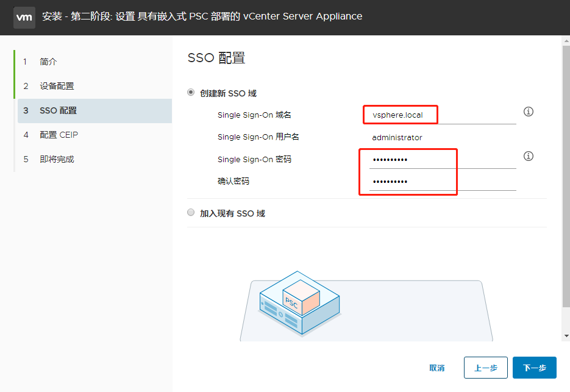570x392 pixels.
Task: Open info tooltip for Single Sign-On domain name
Action: 528,112
